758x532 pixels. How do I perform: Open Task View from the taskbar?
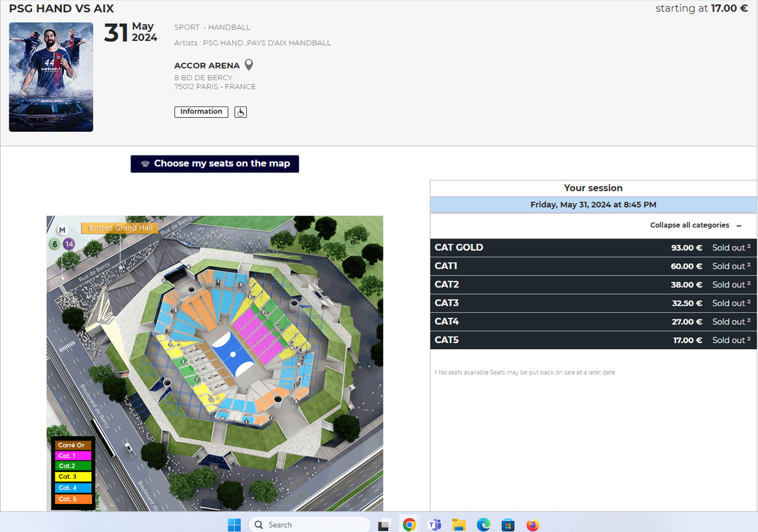tap(384, 525)
